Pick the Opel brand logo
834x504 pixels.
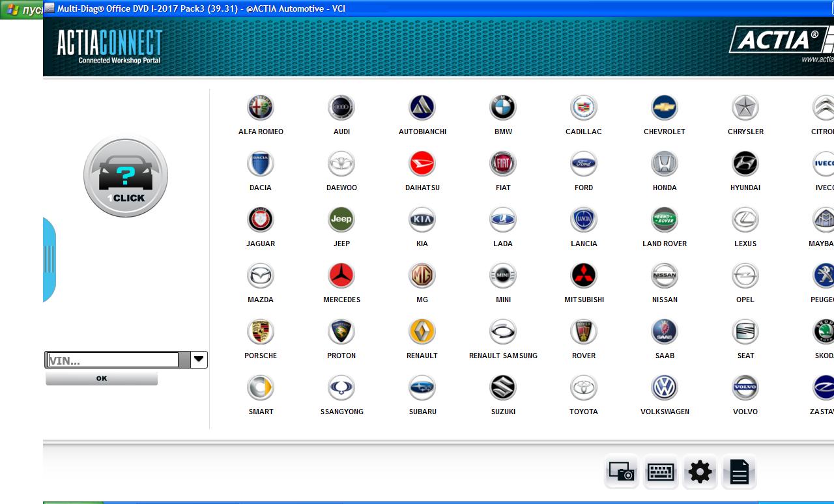[745, 275]
